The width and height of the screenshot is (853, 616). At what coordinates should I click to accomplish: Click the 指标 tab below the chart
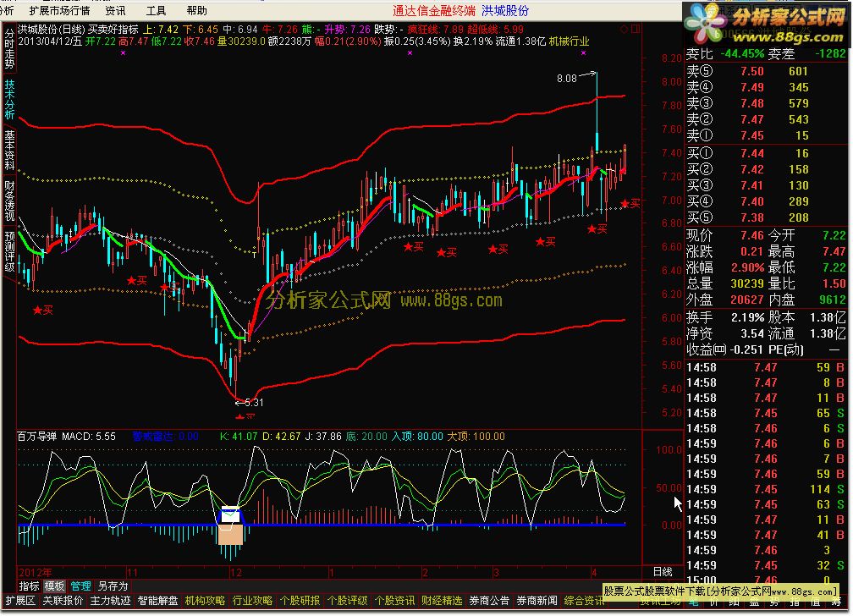coord(29,586)
